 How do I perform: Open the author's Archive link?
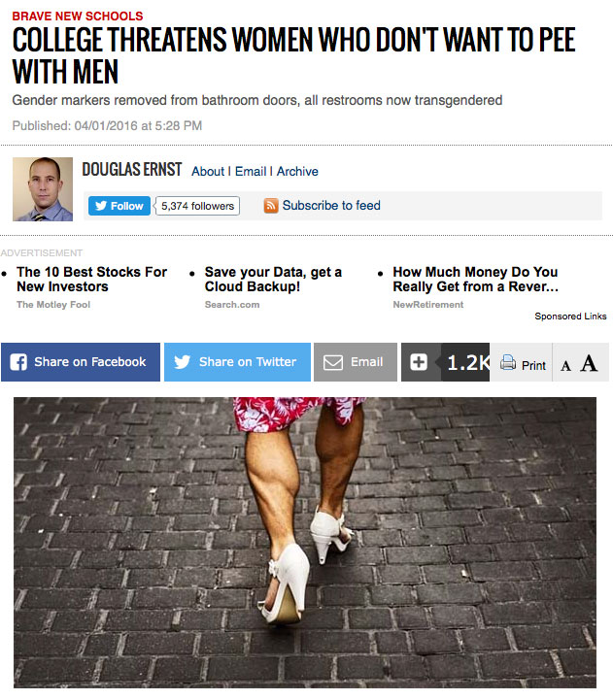click(297, 172)
